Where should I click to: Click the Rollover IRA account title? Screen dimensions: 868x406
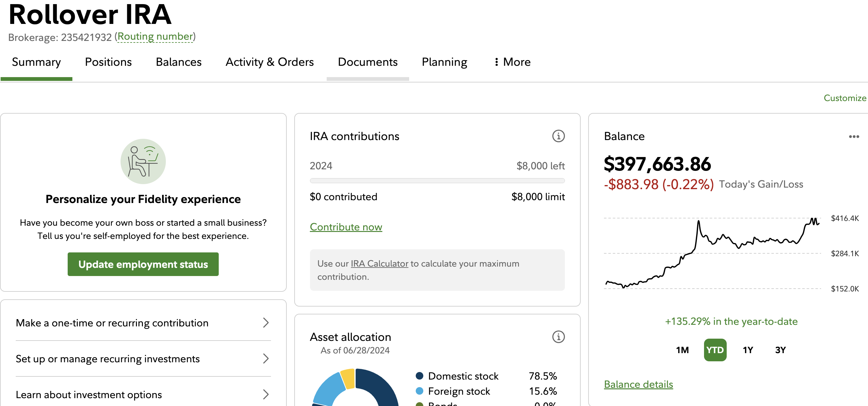pyautogui.click(x=90, y=14)
